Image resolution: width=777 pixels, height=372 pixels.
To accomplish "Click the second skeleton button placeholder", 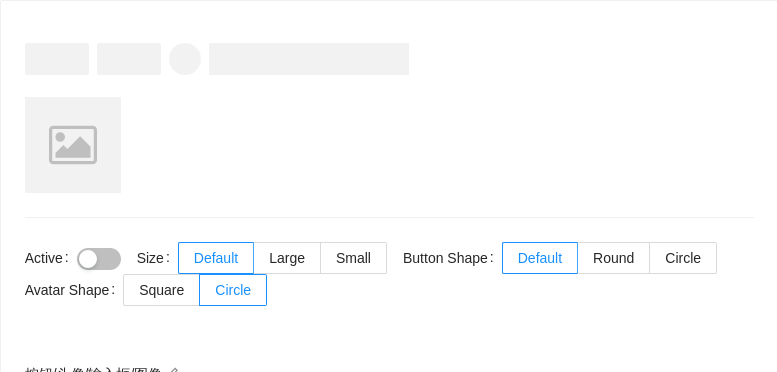I will coord(129,59).
